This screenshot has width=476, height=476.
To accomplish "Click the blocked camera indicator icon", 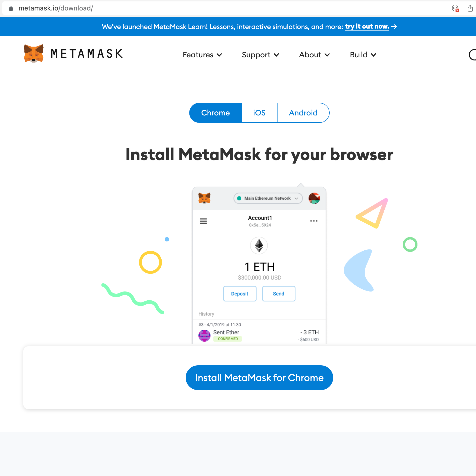I will point(455,9).
